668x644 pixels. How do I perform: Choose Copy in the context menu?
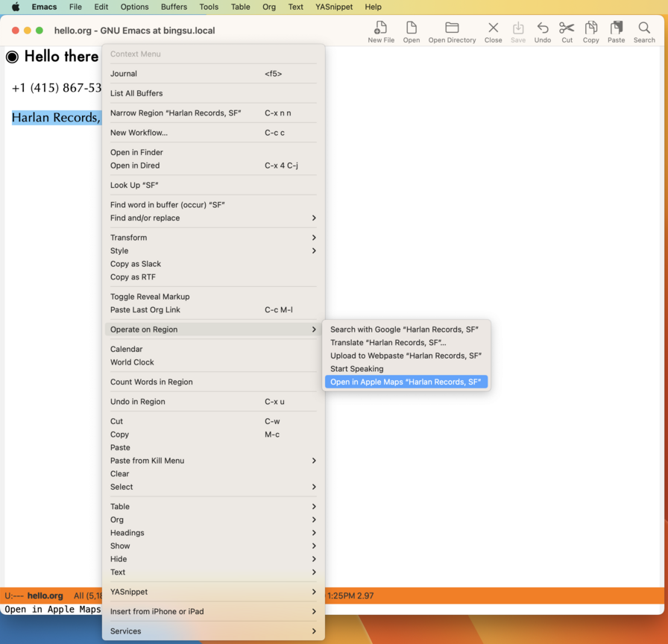coord(213,434)
